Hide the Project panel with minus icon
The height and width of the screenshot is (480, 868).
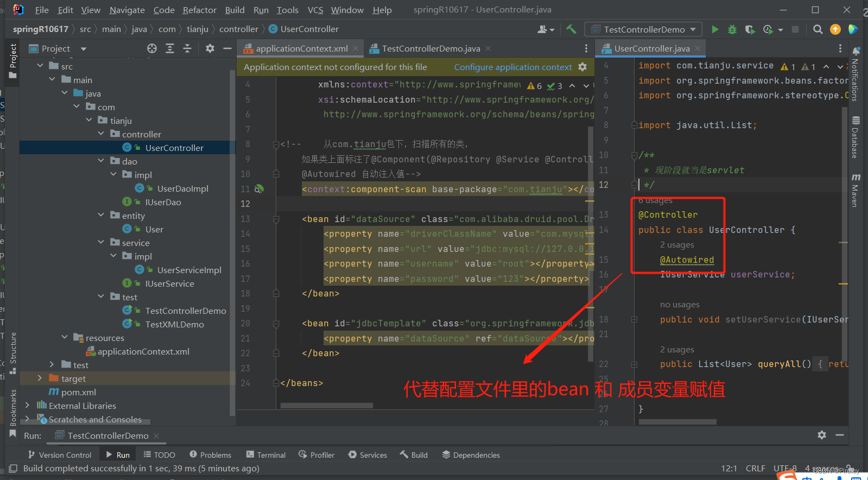click(227, 48)
